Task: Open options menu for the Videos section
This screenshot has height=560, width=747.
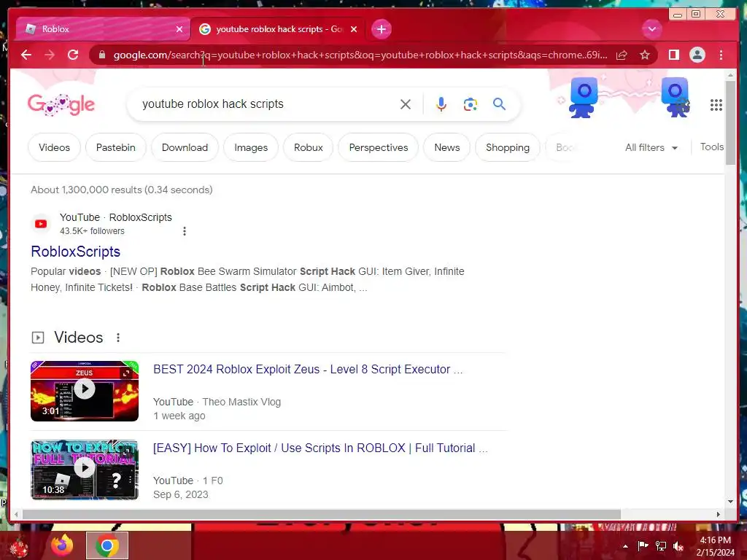Action: 118,338
